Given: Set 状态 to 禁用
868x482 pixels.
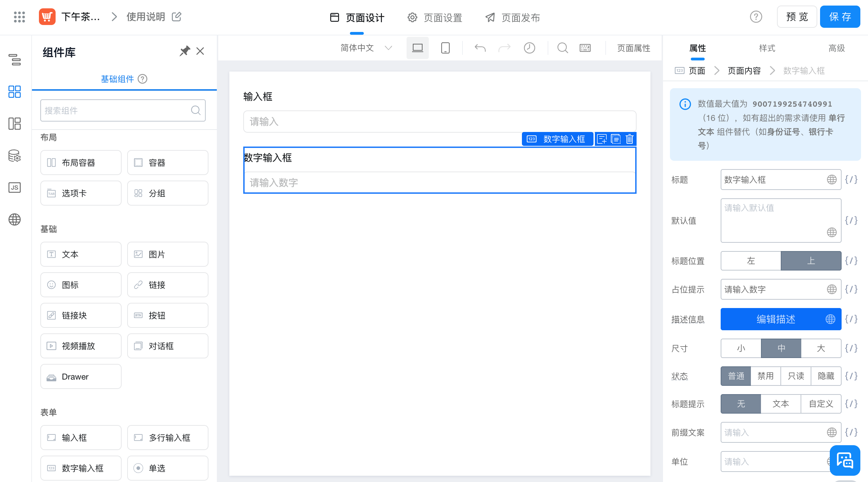Looking at the screenshot, I should (x=765, y=376).
